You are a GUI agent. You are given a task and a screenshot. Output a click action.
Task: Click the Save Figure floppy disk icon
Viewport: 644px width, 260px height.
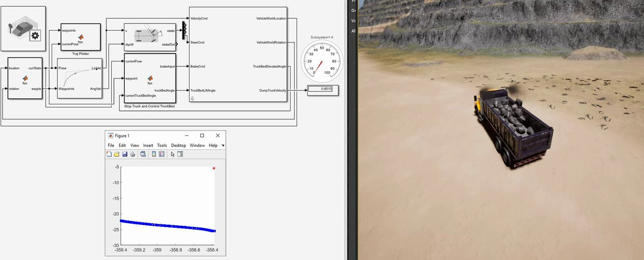pyautogui.click(x=125, y=154)
